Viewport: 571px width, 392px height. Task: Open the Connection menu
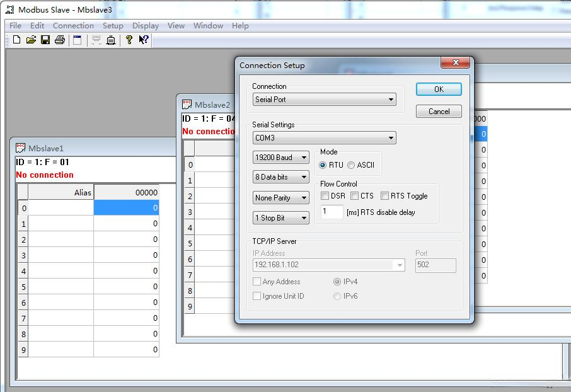tap(73, 26)
